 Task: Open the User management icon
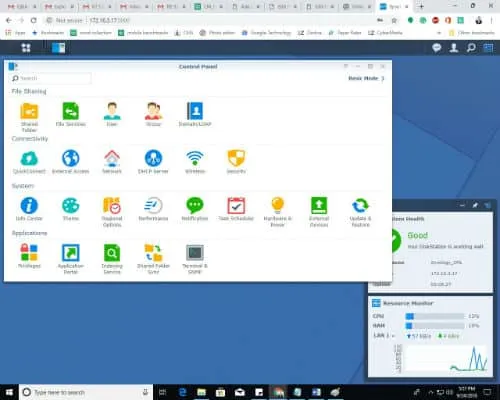pos(112,115)
